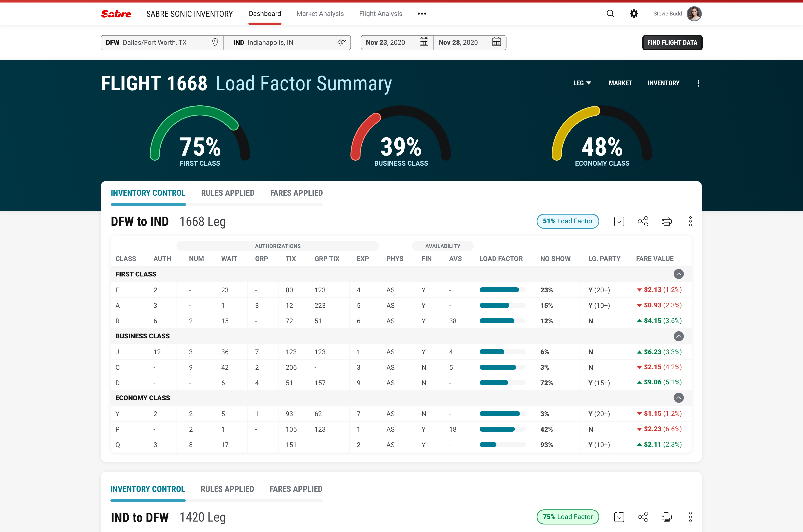Click the 51% Load Factor badge
The width and height of the screenshot is (803, 532).
[568, 221]
